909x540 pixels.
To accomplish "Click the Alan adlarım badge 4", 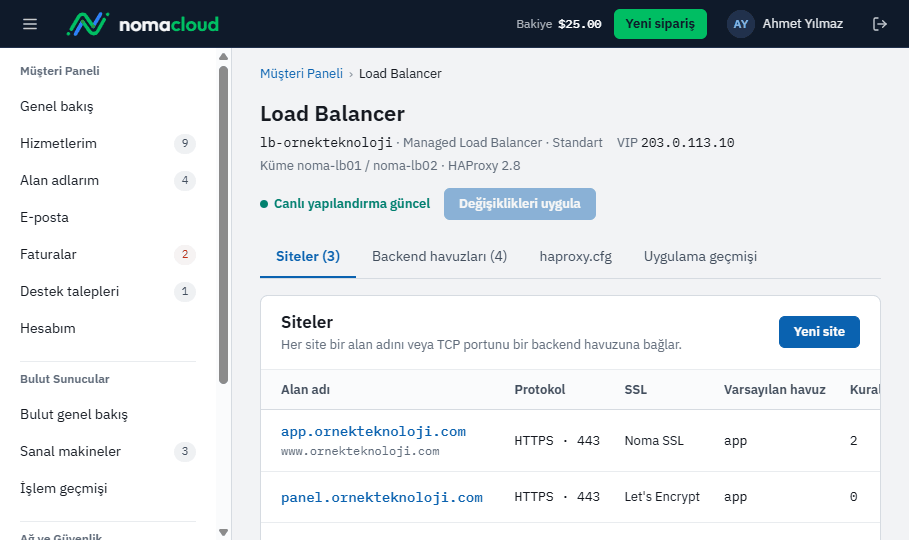I will pos(185,180).
